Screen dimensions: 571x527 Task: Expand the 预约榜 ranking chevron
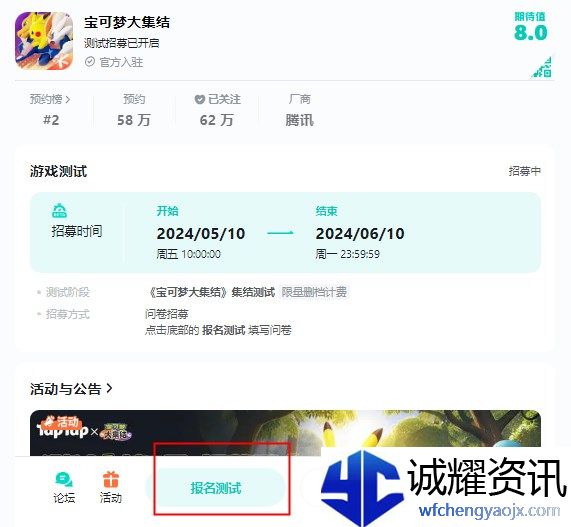coord(68,99)
